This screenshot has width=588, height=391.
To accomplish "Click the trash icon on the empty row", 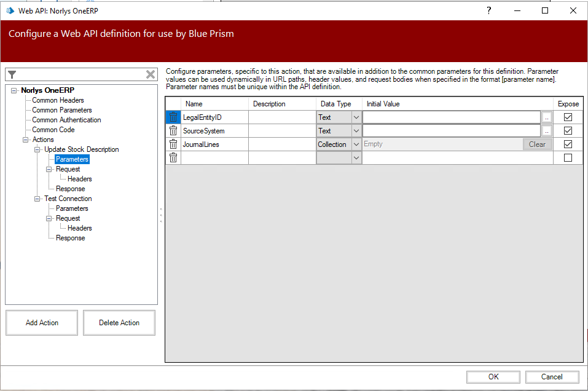I will [173, 158].
